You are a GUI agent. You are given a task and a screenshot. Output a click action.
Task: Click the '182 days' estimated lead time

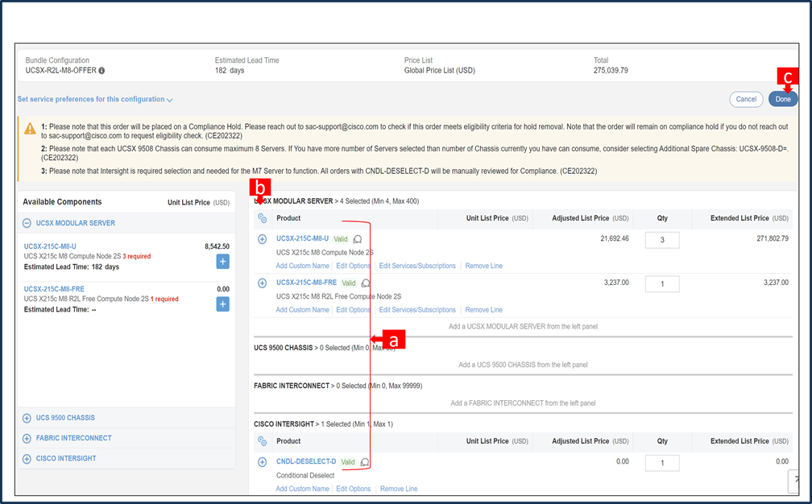coord(230,70)
